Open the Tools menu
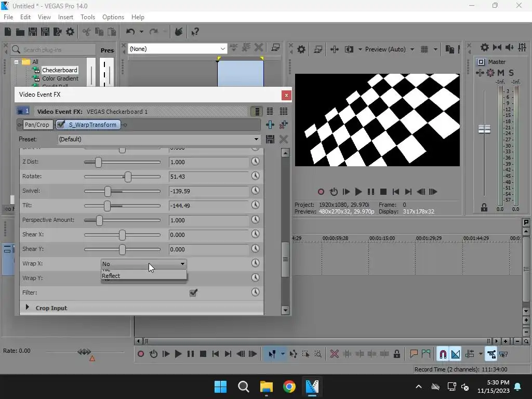 click(x=87, y=17)
